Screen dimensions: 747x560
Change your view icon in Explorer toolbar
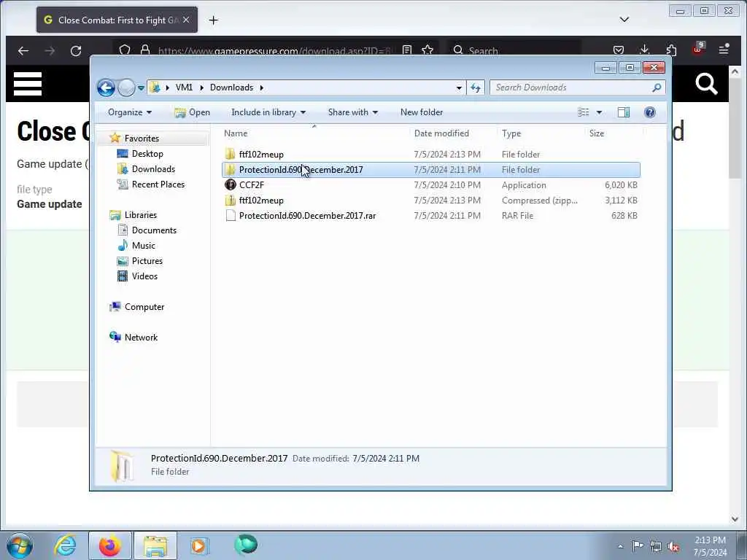click(584, 112)
